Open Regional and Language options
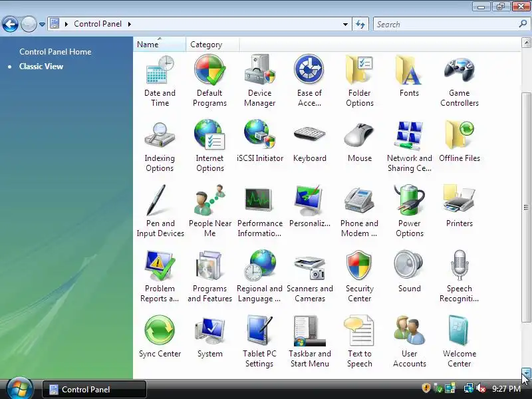The image size is (532, 399). pos(259,277)
